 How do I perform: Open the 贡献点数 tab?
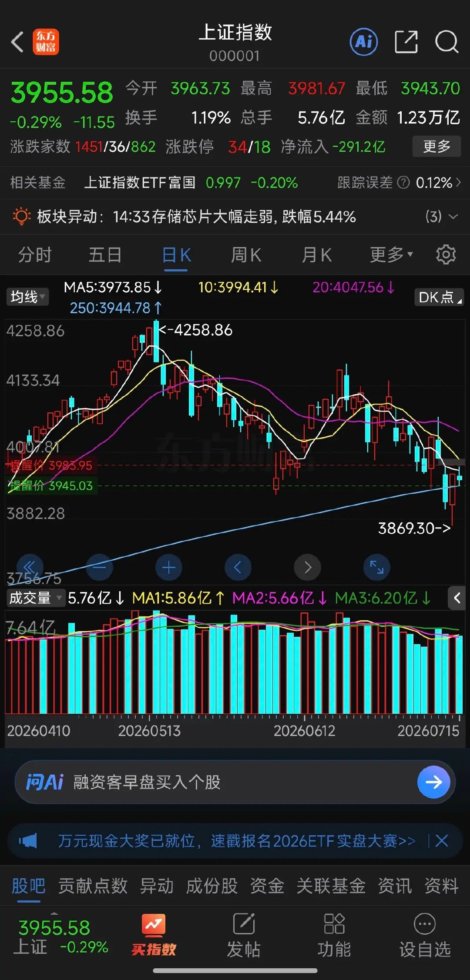(x=93, y=886)
